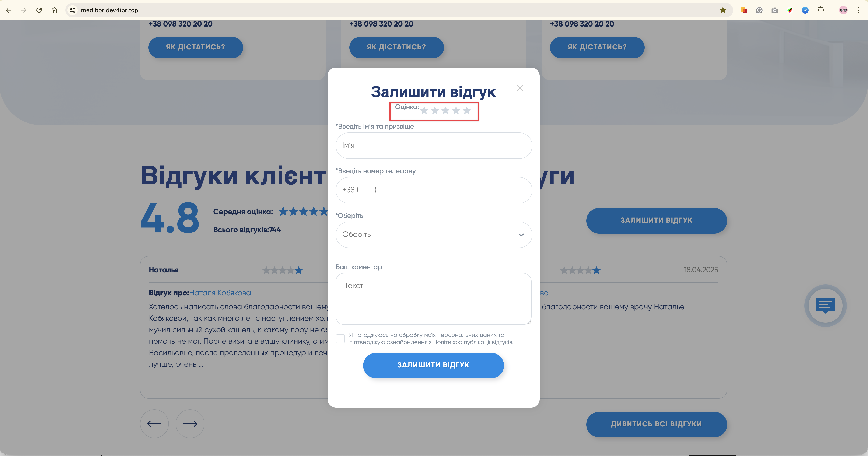
Task: Click the browser reload icon
Action: [39, 10]
